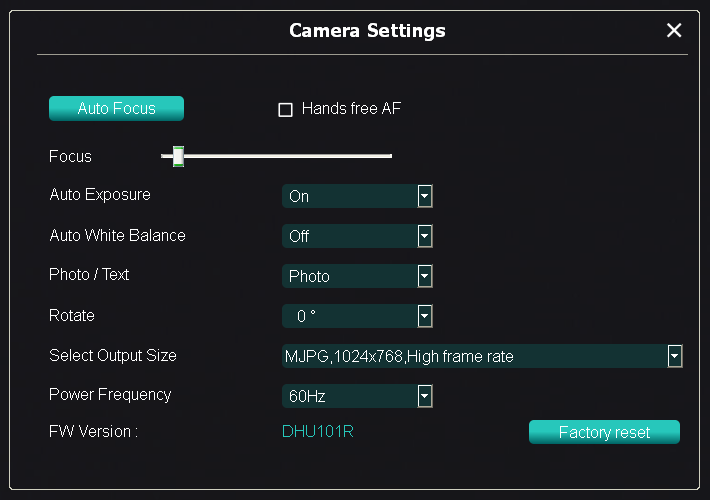The image size is (710, 500).
Task: Click the Hands free AF label
Action: point(351,109)
